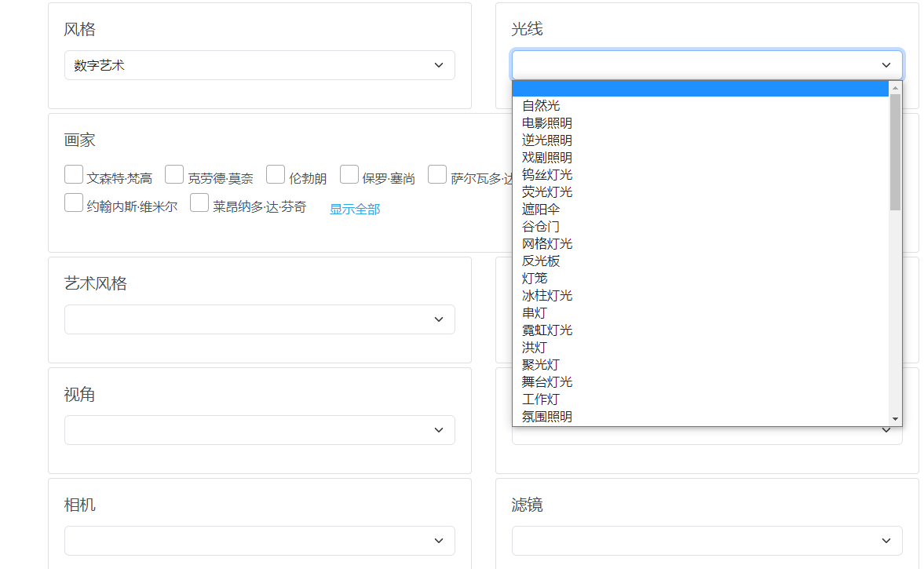Select the 聚光灯 lighting option
Screen dimensions: 924x569
541,365
